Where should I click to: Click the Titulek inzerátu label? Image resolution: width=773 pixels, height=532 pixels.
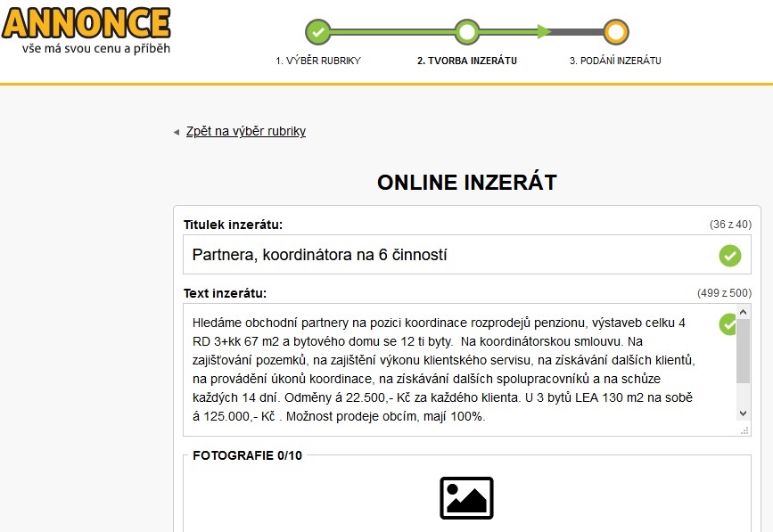(x=233, y=225)
